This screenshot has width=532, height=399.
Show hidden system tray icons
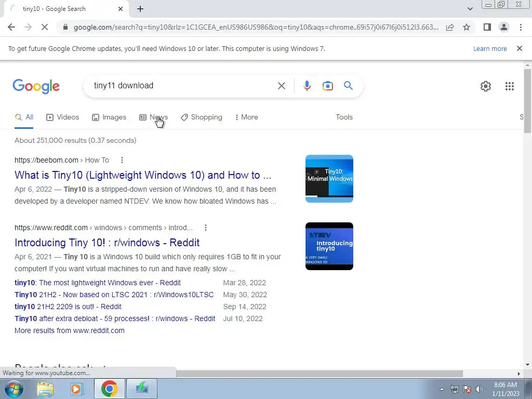[x=442, y=390]
